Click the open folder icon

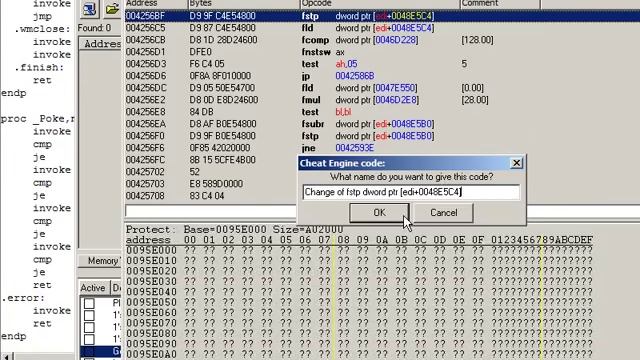coord(112,9)
